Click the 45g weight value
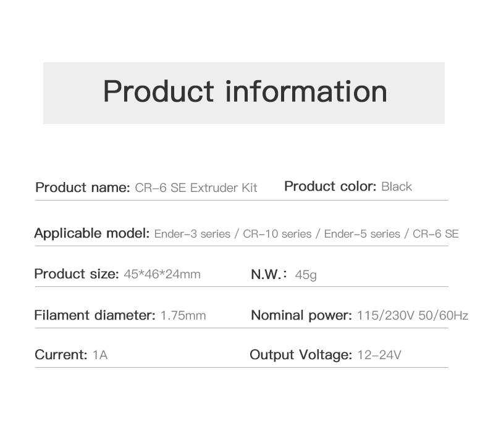 (306, 275)
